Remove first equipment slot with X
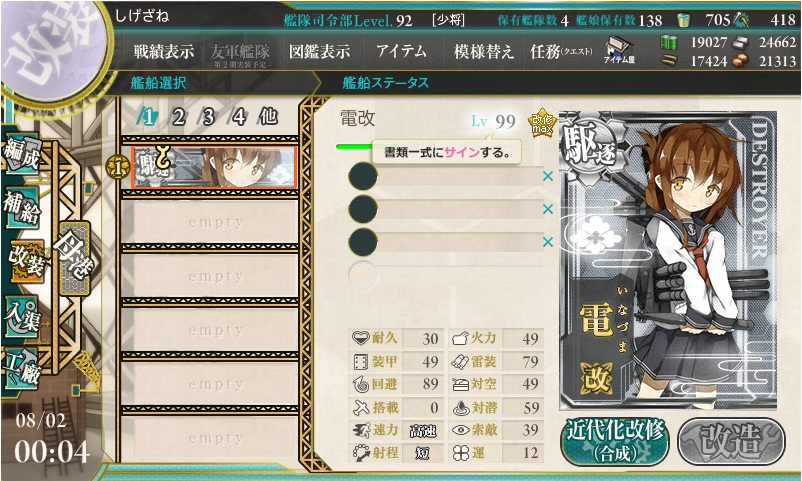 548,176
